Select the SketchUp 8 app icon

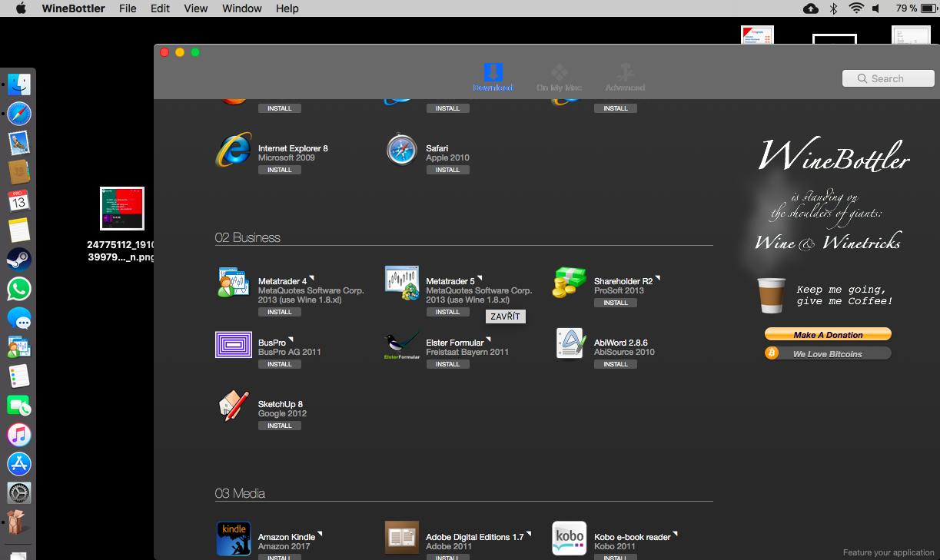tap(234, 406)
